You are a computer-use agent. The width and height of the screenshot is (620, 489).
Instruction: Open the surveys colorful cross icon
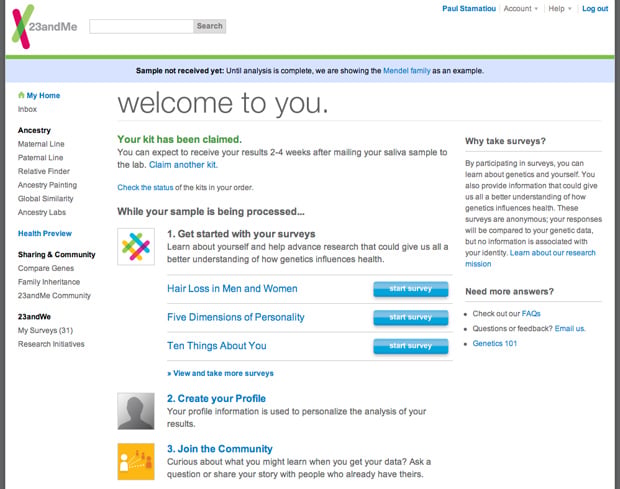[136, 246]
